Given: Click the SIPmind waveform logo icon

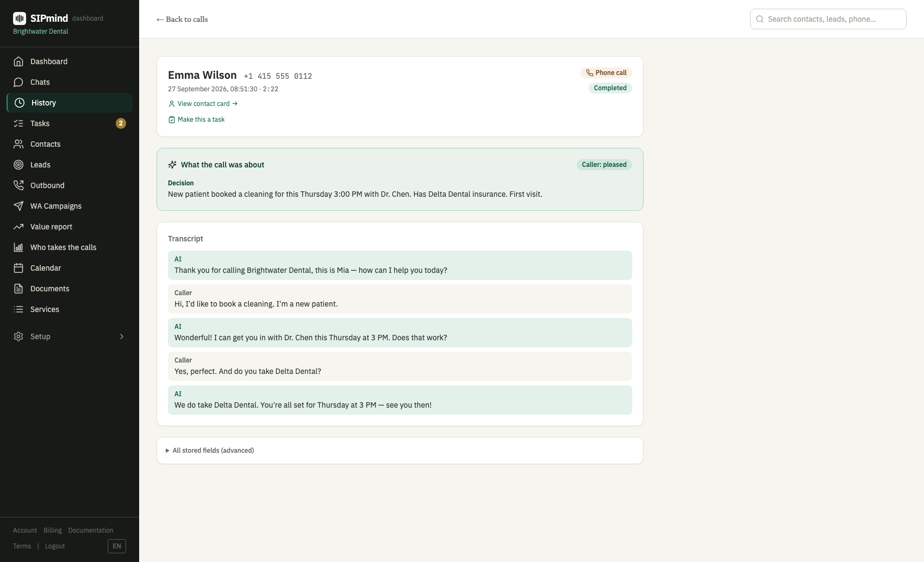Looking at the screenshot, I should [20, 18].
